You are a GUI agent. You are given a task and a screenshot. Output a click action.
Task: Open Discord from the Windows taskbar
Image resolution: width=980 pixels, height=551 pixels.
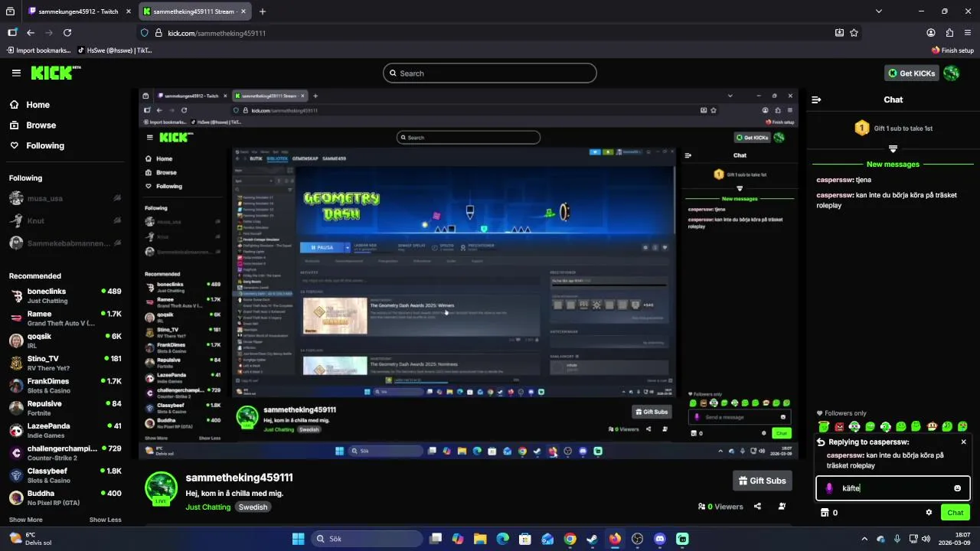click(x=660, y=539)
